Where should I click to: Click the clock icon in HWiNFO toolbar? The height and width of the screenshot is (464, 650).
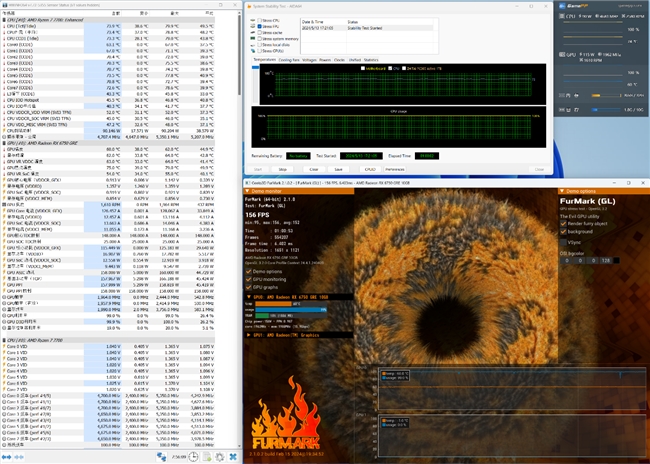click(x=193, y=457)
